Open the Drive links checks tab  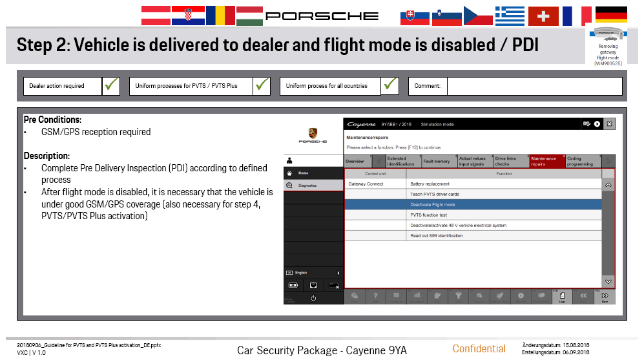pyautogui.click(x=512, y=161)
